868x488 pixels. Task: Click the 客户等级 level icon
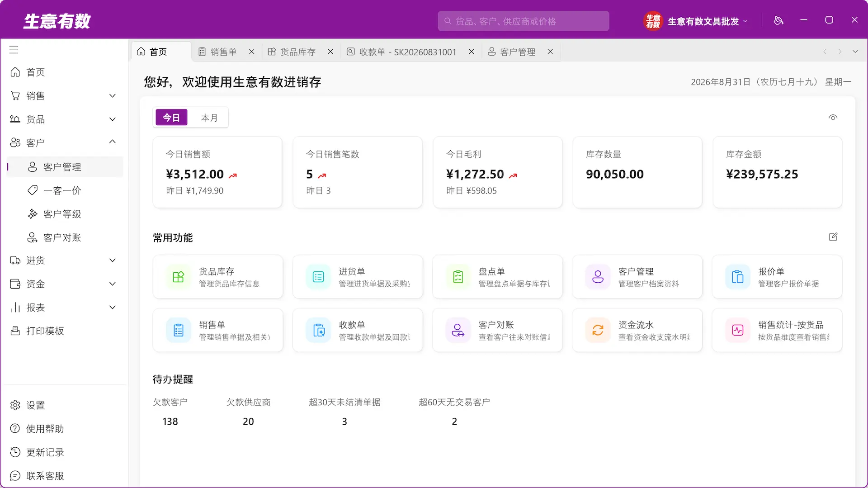33,214
